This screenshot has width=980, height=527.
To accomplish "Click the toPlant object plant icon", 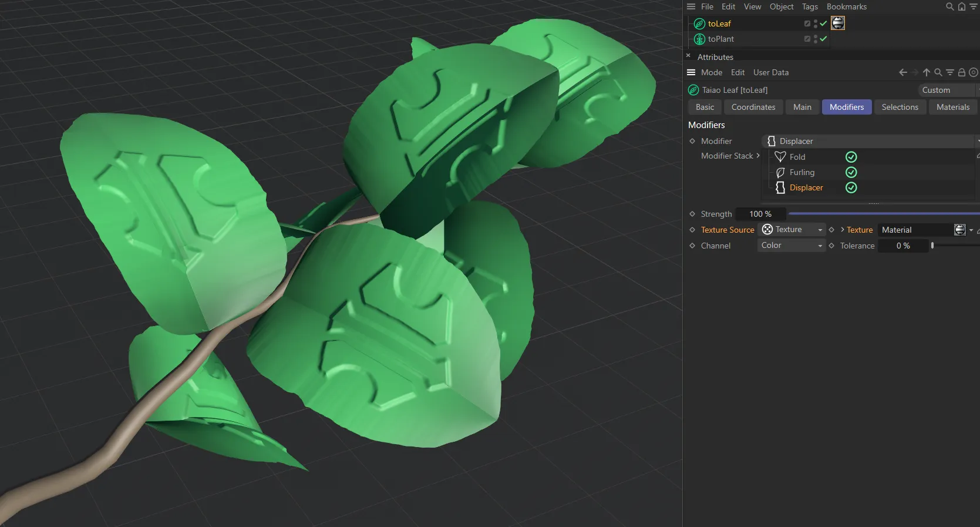I will 699,39.
